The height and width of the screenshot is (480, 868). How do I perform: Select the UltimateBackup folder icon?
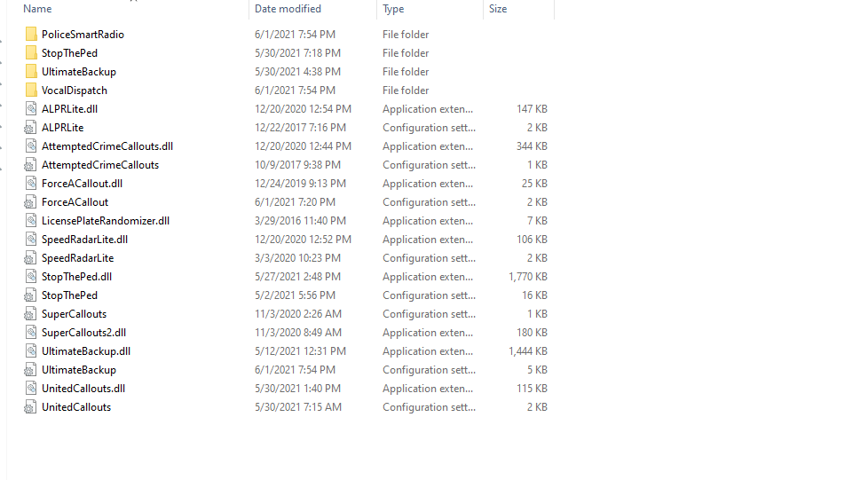[x=31, y=72]
